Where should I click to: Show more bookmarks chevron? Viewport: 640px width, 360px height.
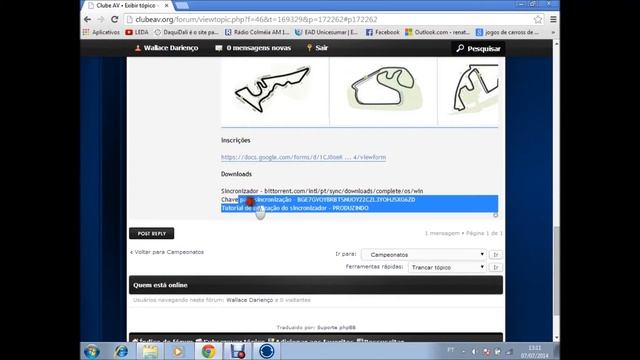click(553, 32)
